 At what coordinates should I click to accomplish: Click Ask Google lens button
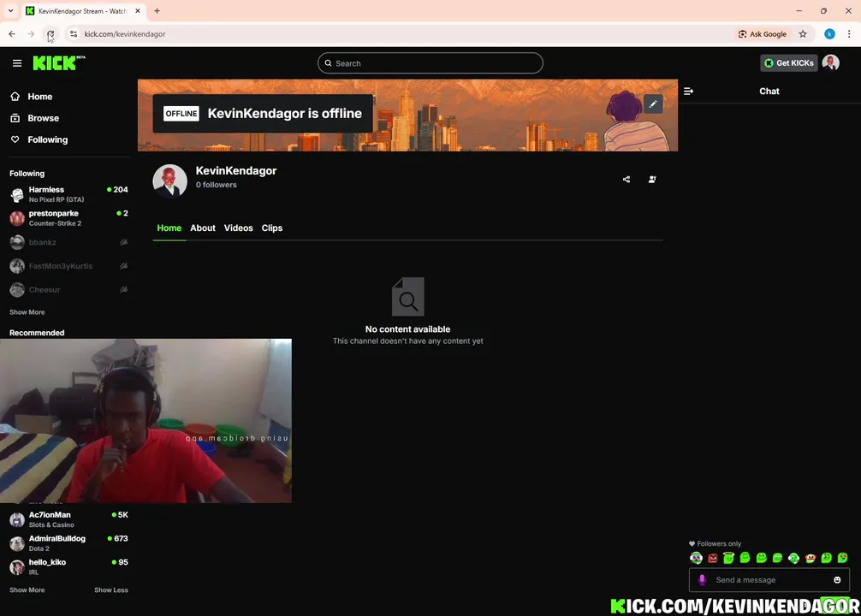pos(763,34)
